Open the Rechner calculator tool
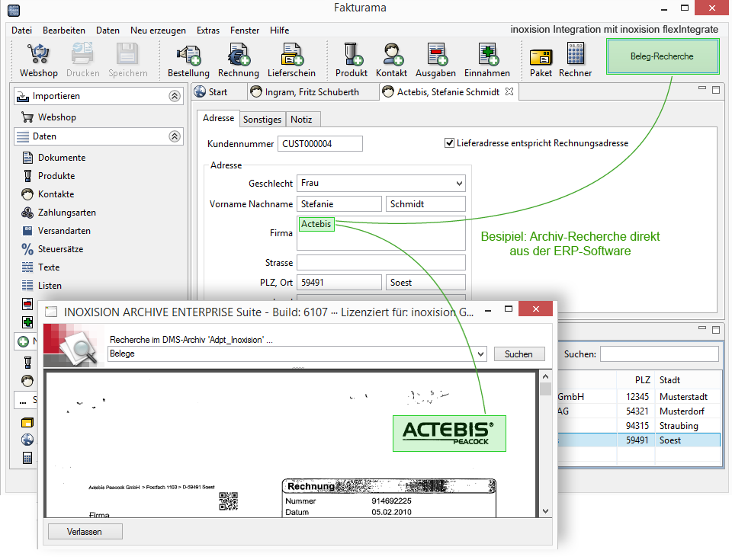 click(575, 59)
